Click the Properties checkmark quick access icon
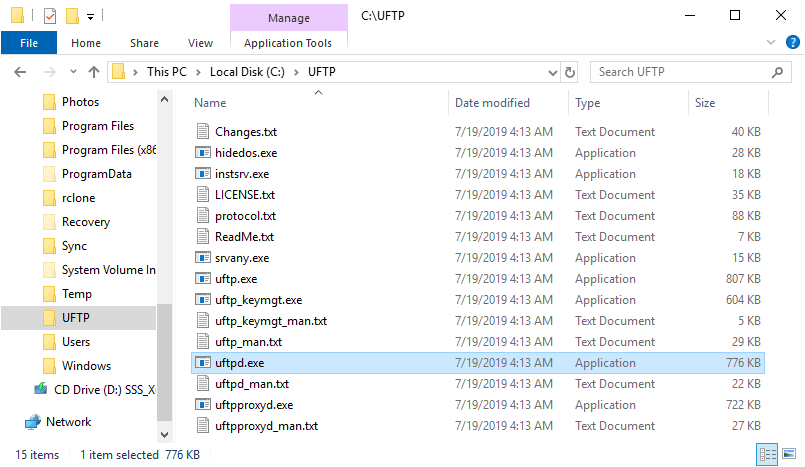805x467 pixels. (x=50, y=16)
